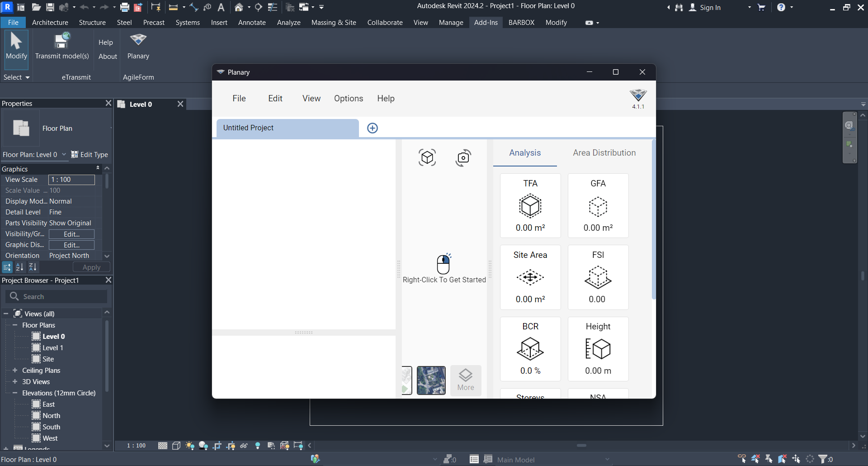Click the More layers button in Planary

pyautogui.click(x=466, y=380)
